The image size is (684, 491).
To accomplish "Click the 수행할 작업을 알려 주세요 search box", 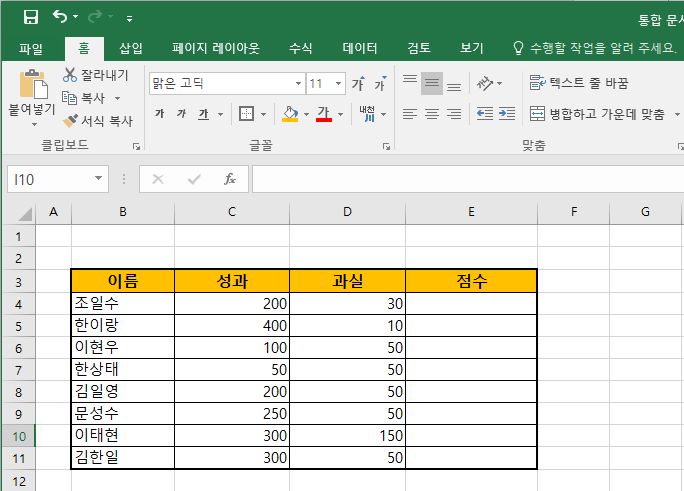I will [594, 48].
